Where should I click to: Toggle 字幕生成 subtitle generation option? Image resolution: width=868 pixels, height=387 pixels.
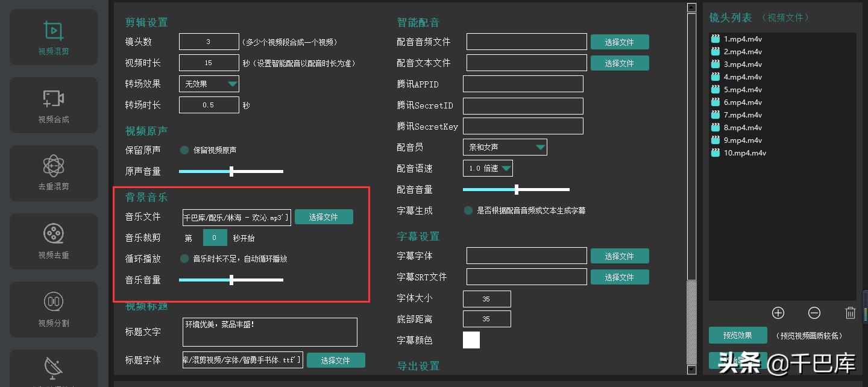pos(468,210)
